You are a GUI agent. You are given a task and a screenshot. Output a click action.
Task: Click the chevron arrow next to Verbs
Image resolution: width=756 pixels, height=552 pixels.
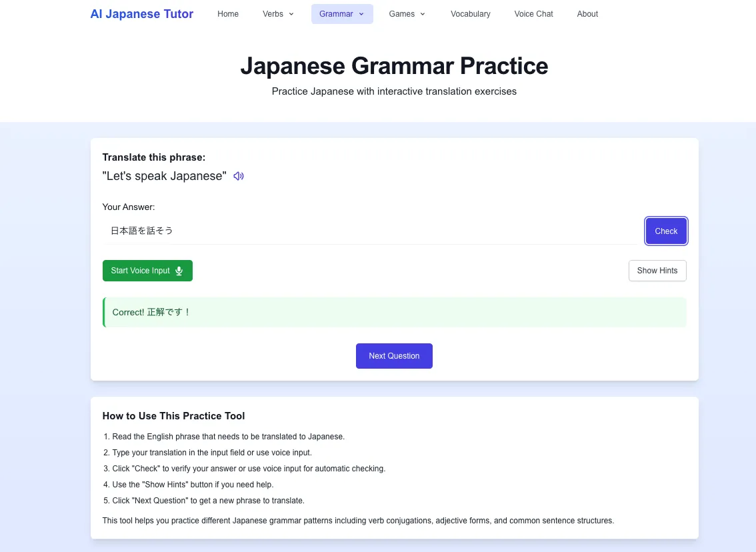point(291,14)
